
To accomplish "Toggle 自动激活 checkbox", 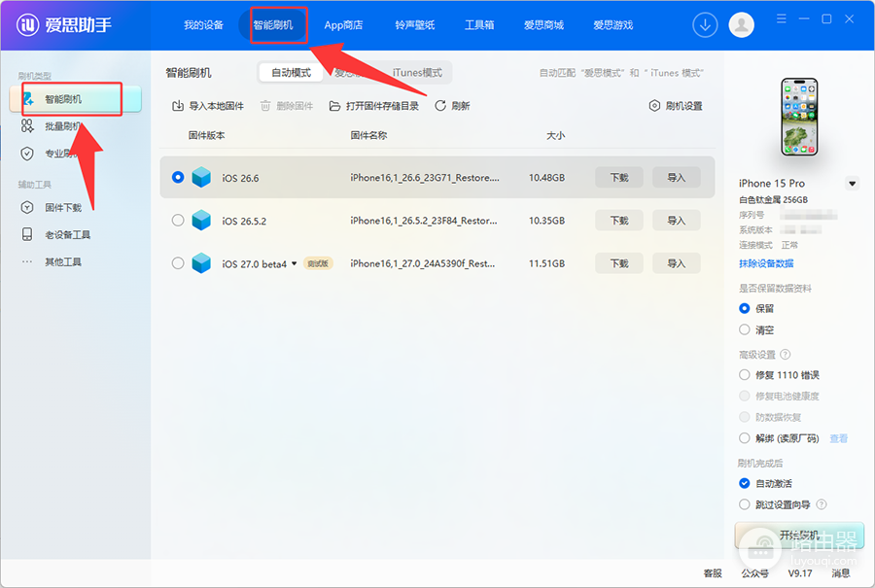I will [x=745, y=483].
